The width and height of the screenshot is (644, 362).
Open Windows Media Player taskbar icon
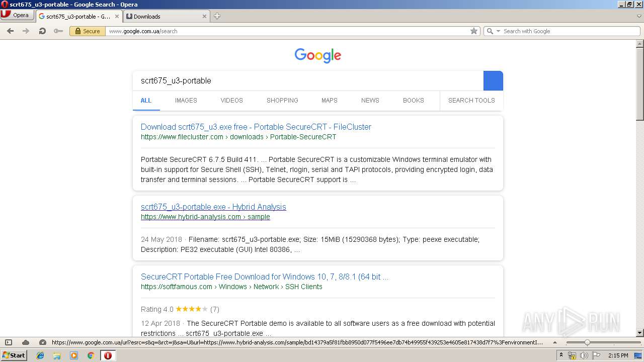click(x=74, y=355)
